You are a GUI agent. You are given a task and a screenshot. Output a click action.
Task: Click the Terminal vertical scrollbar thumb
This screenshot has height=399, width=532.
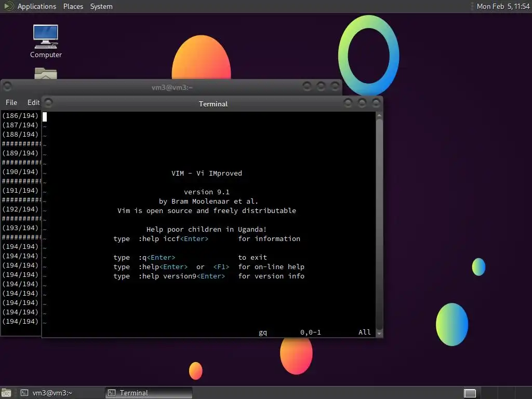[x=379, y=224]
